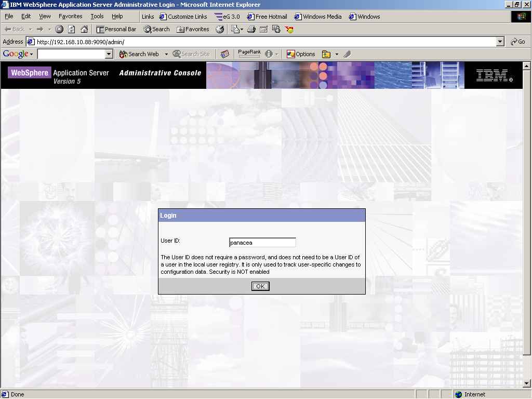The image size is (532, 399).
Task: Click the Search toolbar button
Action: coord(156,29)
